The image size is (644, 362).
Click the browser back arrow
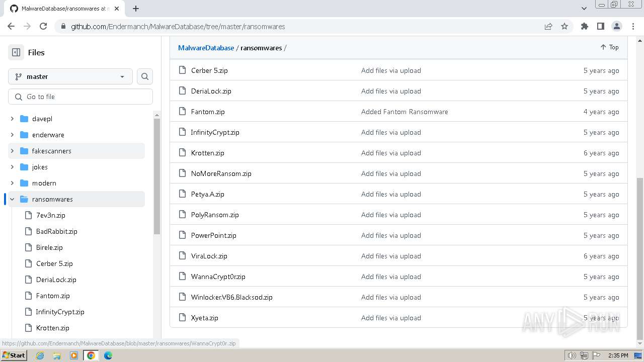(11, 26)
